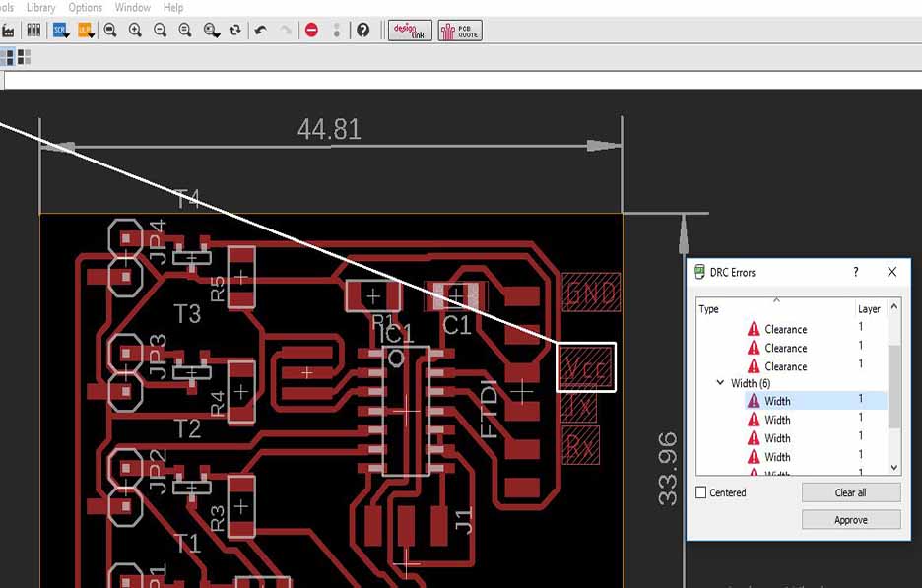Click the Rx hatched label on board
Image resolution: width=922 pixels, height=588 pixels.
click(x=580, y=446)
